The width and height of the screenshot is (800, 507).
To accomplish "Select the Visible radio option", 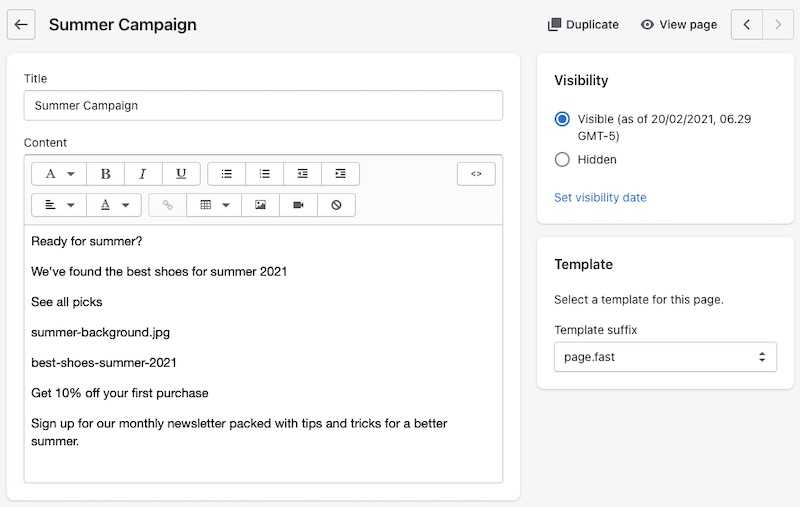I will 562,119.
